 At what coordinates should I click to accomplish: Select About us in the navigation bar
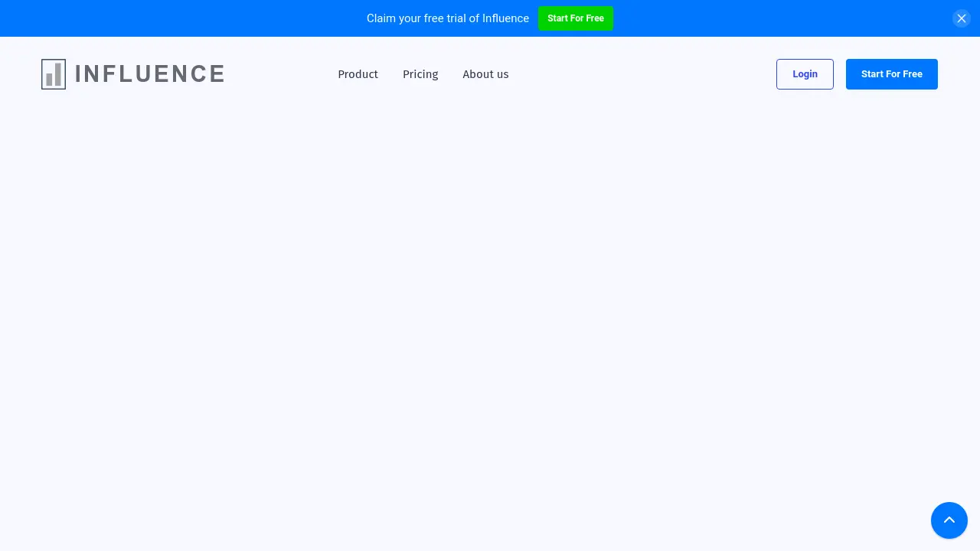tap(485, 74)
